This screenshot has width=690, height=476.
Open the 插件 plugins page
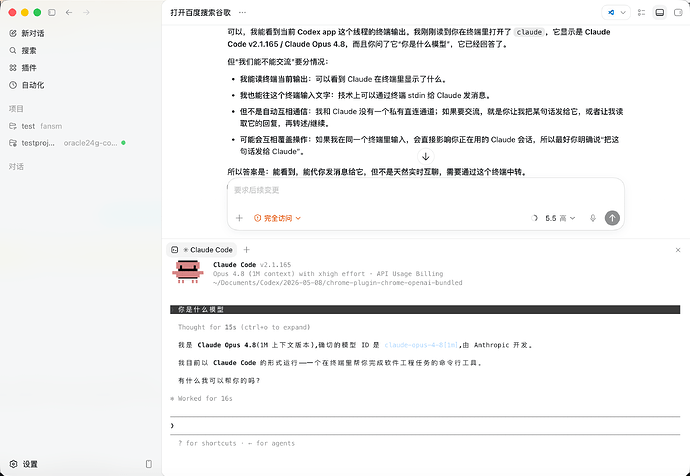23,68
